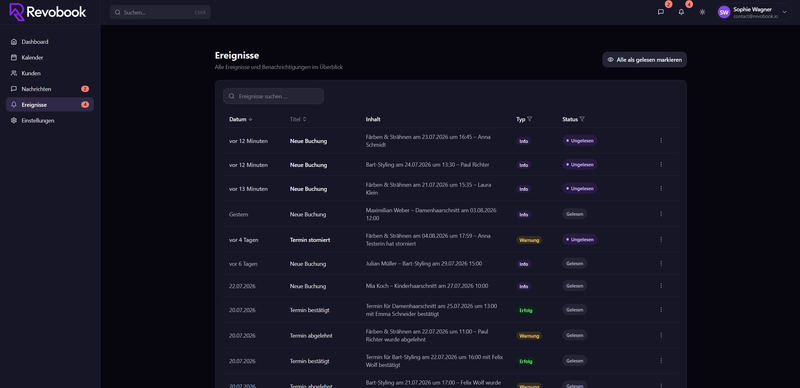Open the Status column filter
The width and height of the screenshot is (800, 388).
coord(582,119)
